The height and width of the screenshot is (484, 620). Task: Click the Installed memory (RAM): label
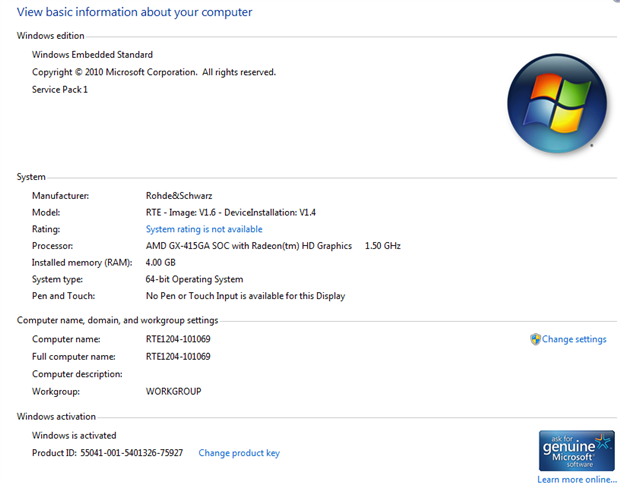click(82, 263)
